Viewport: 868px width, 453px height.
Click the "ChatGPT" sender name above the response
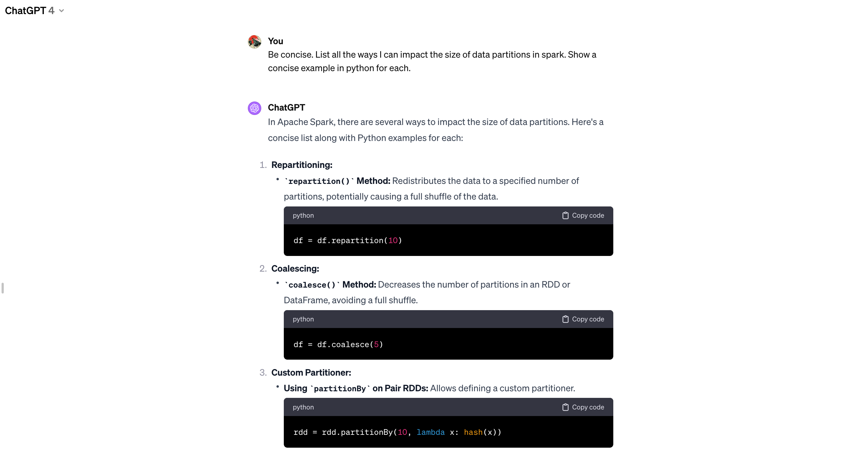click(286, 107)
